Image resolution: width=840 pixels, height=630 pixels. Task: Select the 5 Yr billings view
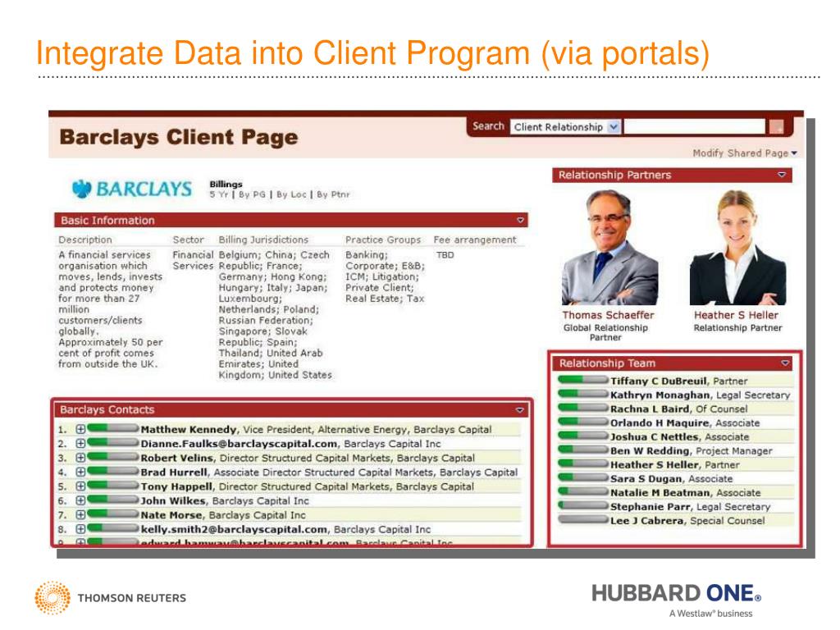[x=218, y=194]
